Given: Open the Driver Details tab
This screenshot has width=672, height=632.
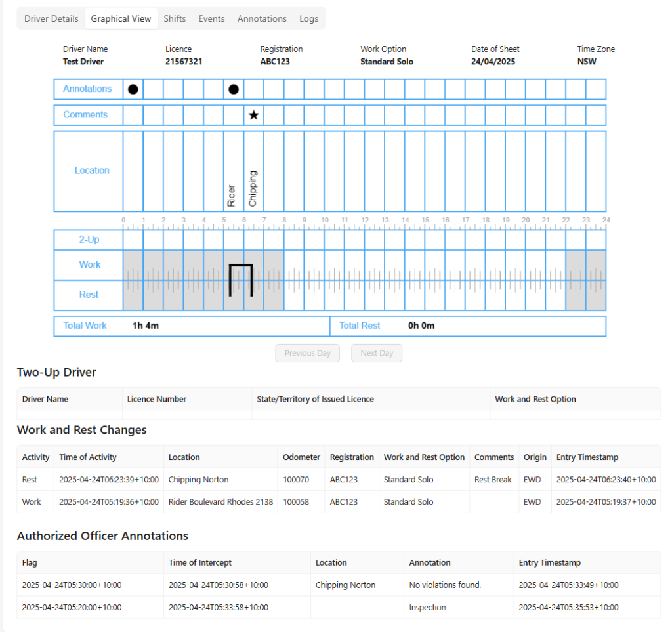Looking at the screenshot, I should pos(51,18).
